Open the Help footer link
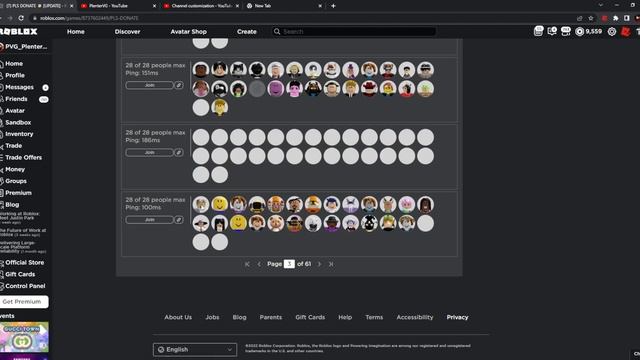Screen dimensions: 640x360 (345, 317)
